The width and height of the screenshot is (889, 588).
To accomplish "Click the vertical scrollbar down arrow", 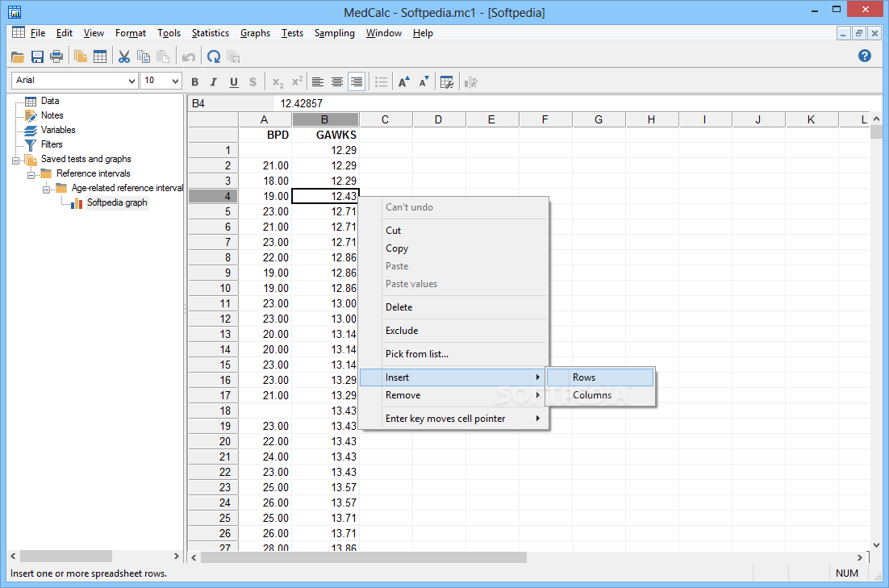I will pos(877,545).
